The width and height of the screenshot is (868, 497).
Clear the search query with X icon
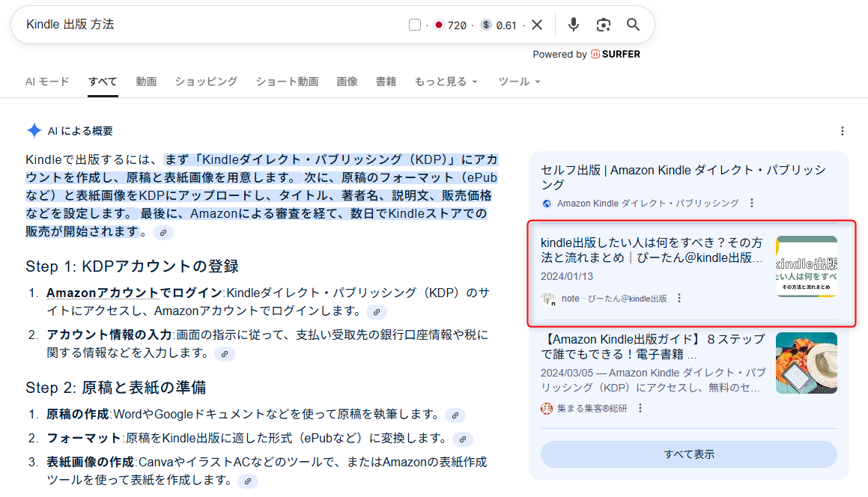click(x=537, y=25)
